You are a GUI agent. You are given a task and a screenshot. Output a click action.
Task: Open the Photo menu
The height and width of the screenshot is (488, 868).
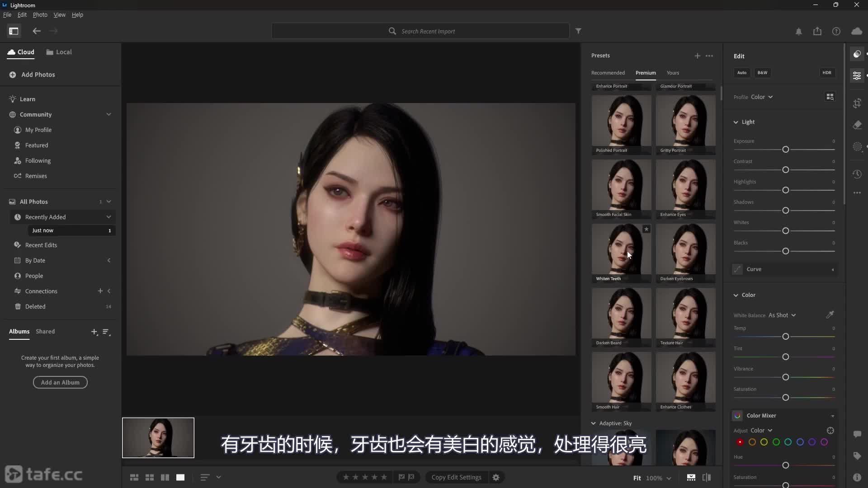[x=40, y=14]
